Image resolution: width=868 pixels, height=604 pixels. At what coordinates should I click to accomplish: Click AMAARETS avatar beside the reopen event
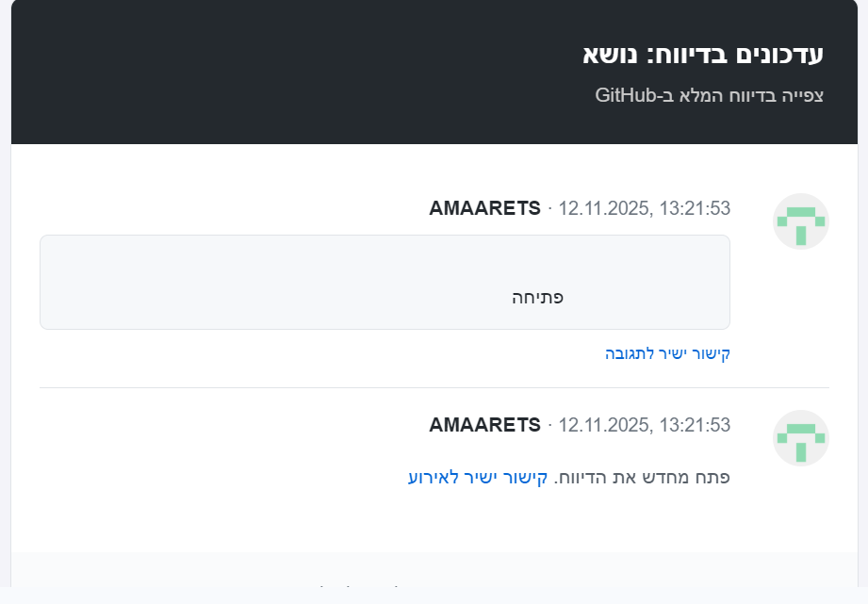[x=800, y=438]
